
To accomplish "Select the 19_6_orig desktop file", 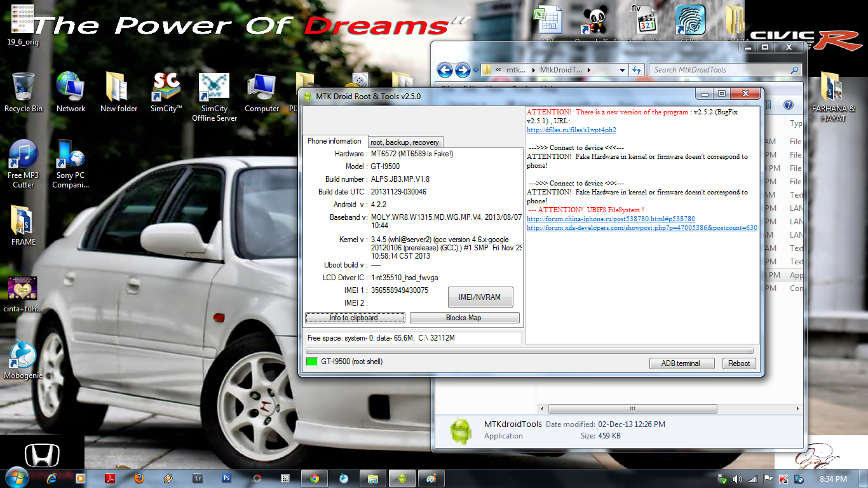I will point(24,25).
